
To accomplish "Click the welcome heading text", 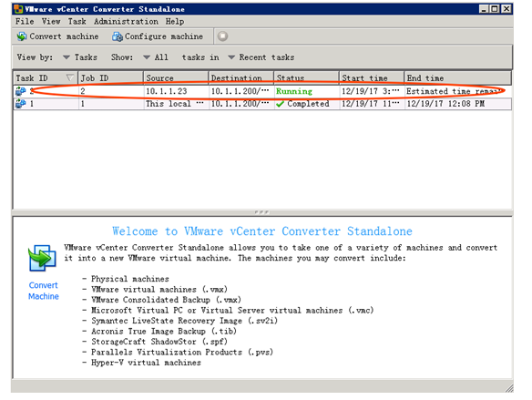I will [x=262, y=231].
